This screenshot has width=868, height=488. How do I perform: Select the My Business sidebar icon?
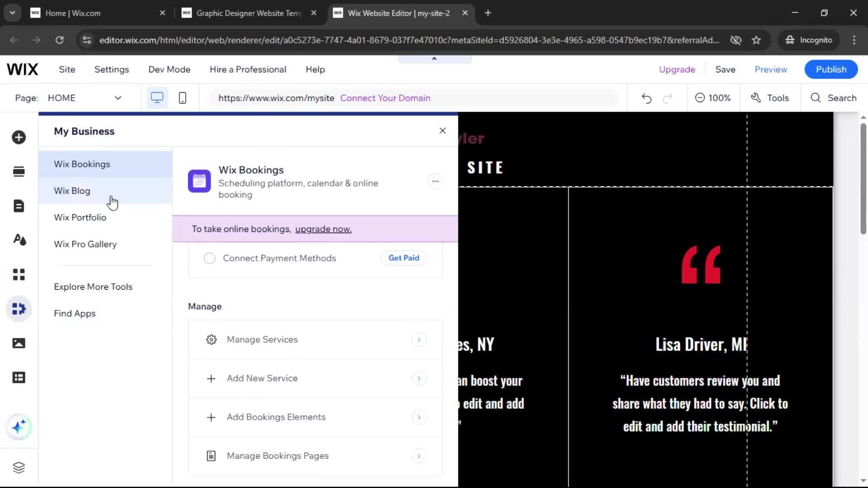click(19, 309)
